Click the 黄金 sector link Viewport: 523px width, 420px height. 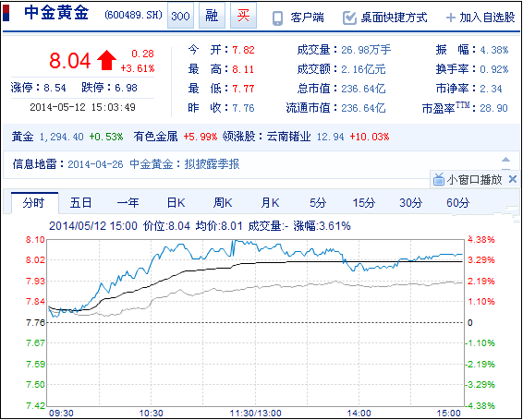click(x=22, y=137)
